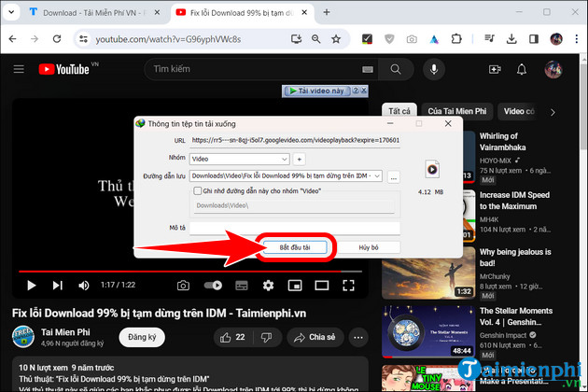This screenshot has height=392, width=588.
Task: Open the YouTube hamburger guide menu
Action: tap(19, 69)
